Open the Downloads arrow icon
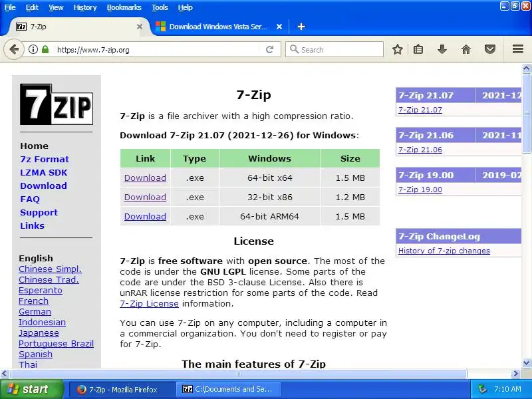Viewport: 532px width, 399px height. pos(442,49)
